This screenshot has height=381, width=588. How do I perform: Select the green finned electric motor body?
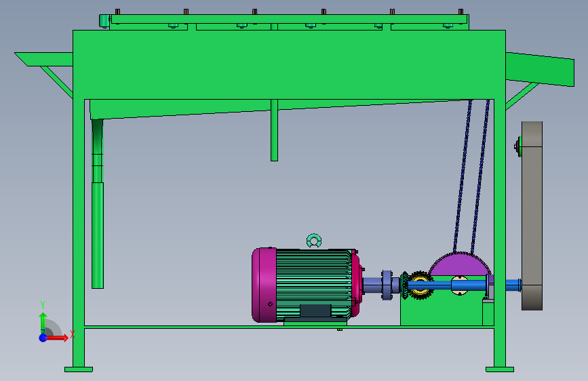(x=314, y=285)
